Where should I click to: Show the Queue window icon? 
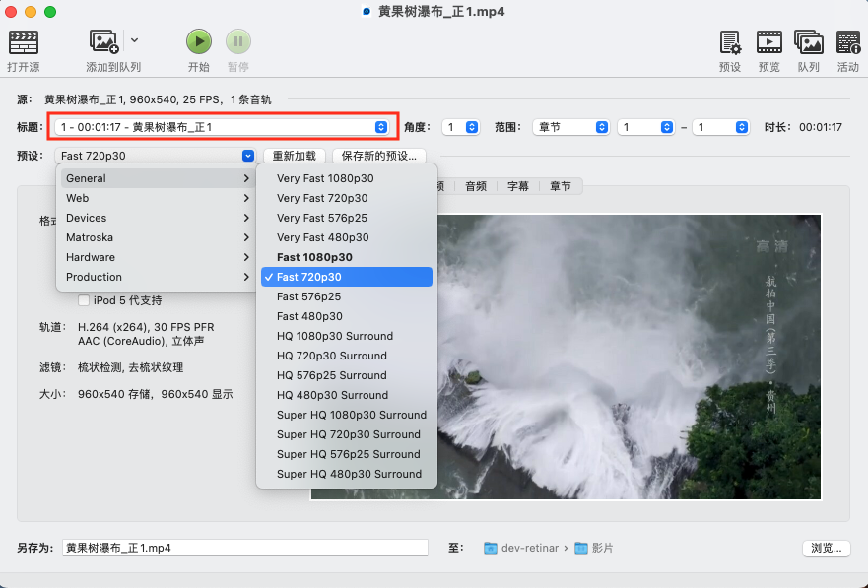808,42
